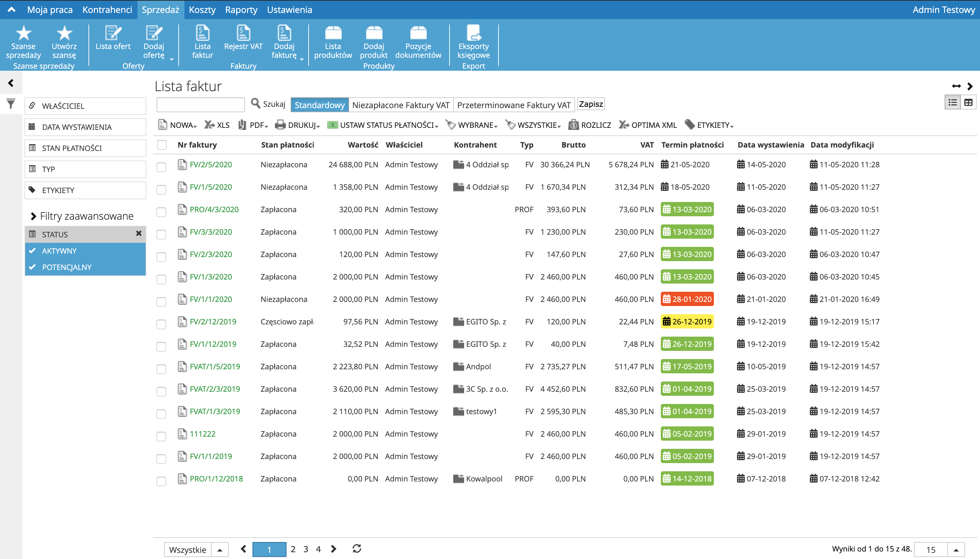Expand Filtry zaawansowane section
This screenshot has height=559, width=980.
(82, 216)
